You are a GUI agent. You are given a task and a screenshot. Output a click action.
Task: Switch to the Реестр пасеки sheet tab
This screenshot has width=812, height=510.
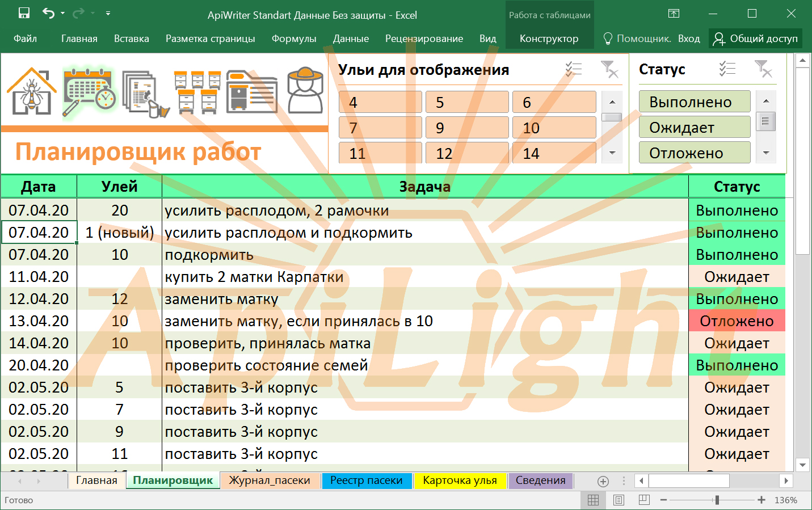366,481
